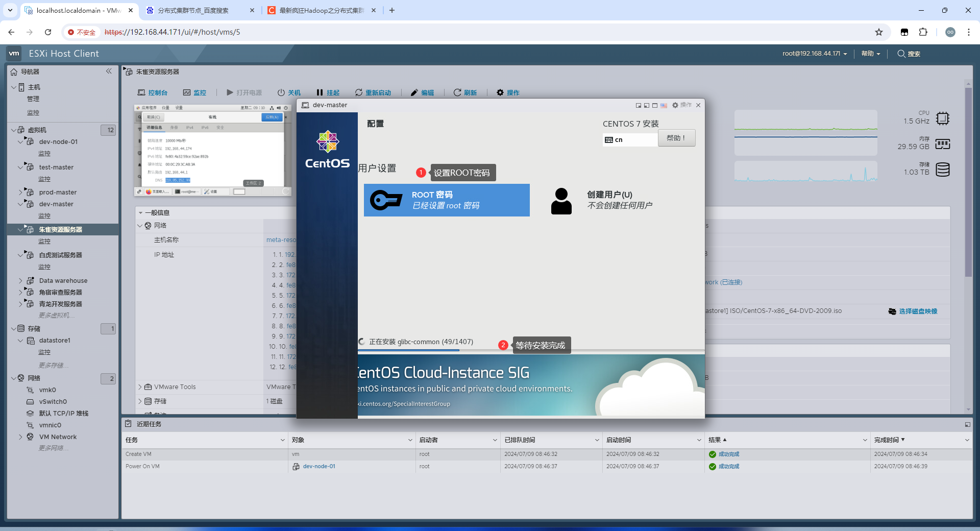Click the 重新启动 restart toolbar item
980x531 pixels.
tap(373, 92)
